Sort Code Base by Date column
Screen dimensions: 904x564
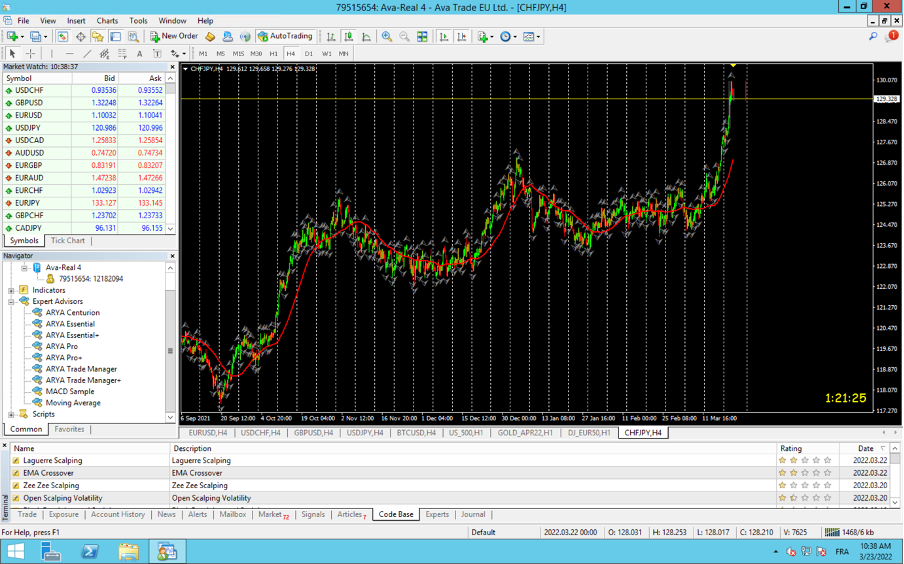click(x=865, y=448)
